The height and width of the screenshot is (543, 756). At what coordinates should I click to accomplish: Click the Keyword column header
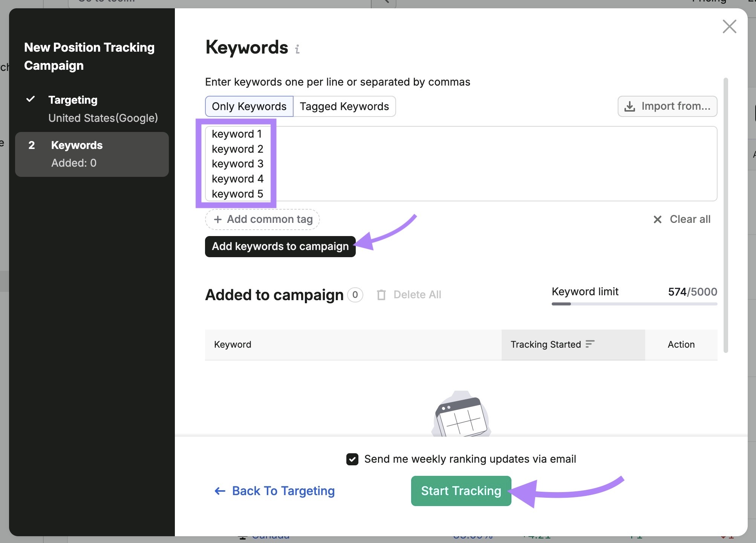click(x=353, y=345)
